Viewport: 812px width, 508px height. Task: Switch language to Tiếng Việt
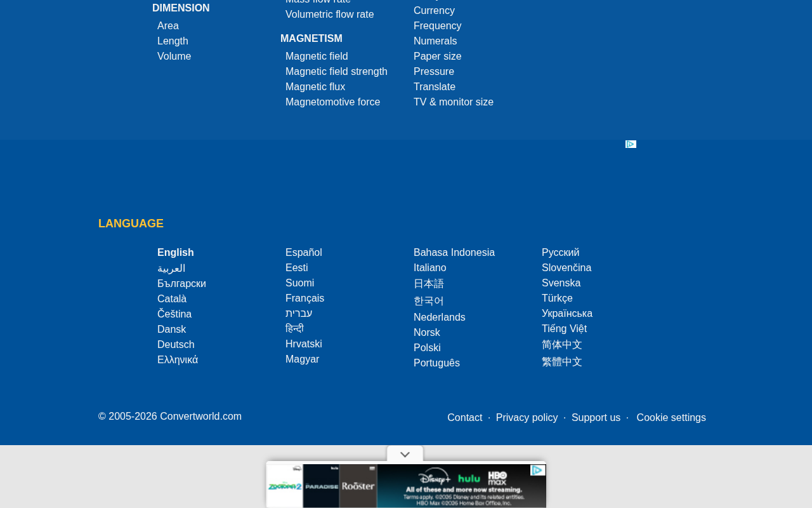point(565,329)
